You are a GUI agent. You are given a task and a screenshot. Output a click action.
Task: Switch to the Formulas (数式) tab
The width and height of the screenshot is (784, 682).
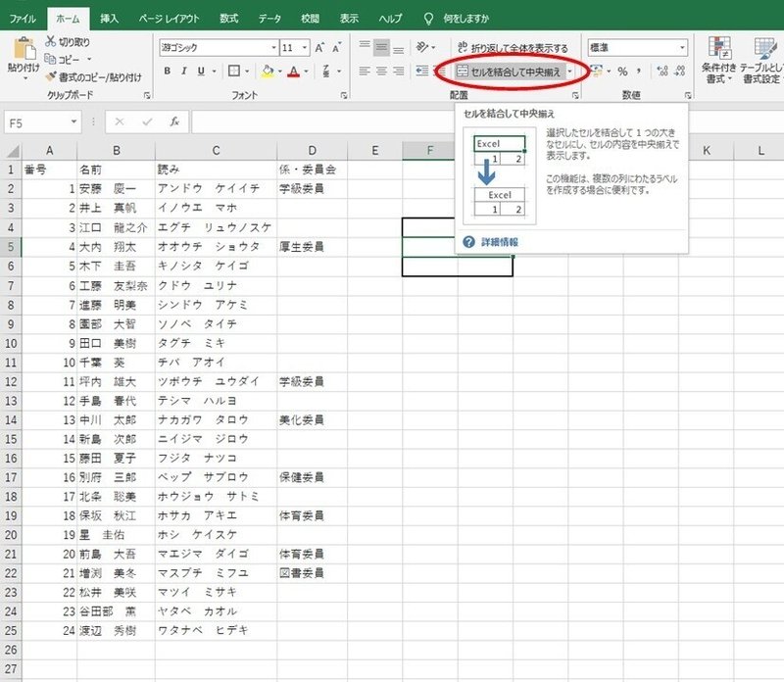point(228,19)
